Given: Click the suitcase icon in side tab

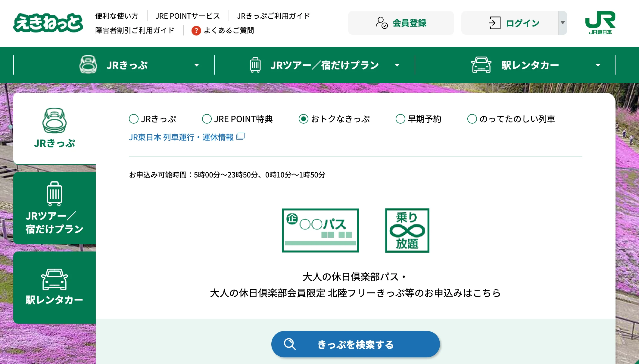Looking at the screenshot, I should point(55,194).
